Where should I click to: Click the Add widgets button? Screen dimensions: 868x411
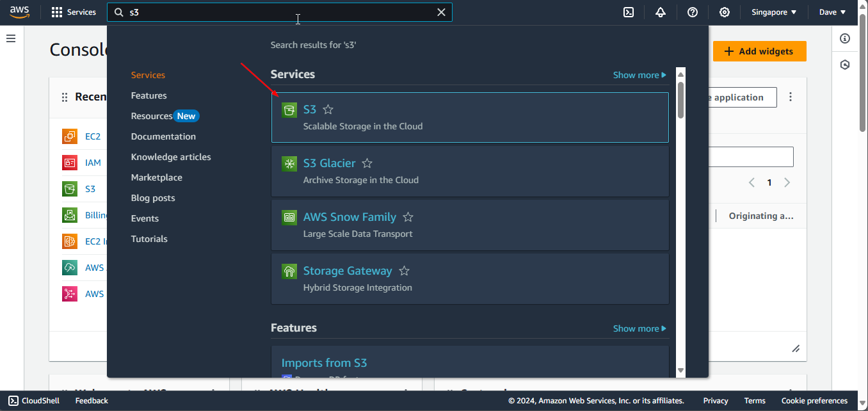click(759, 51)
